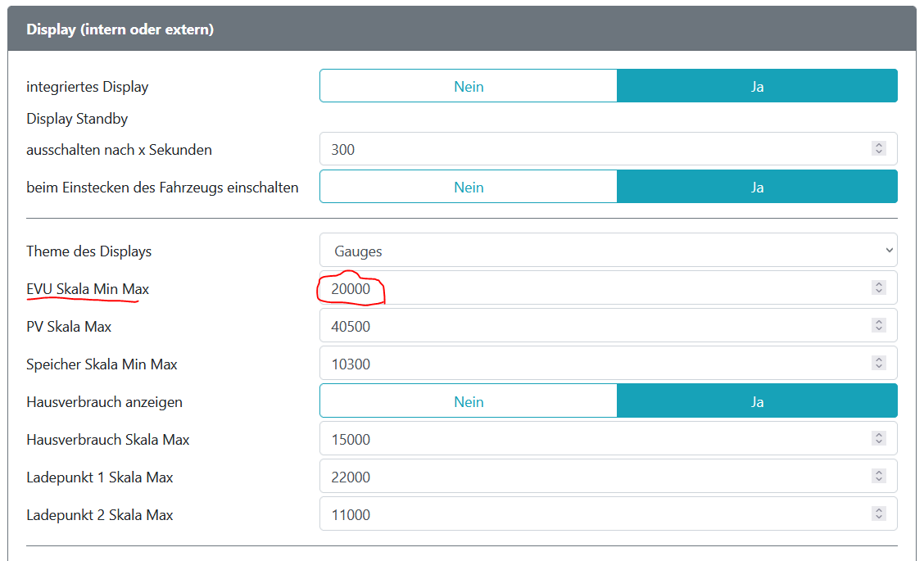Select Ja for beim Einstecken einschalten
The image size is (924, 561).
coord(757,188)
